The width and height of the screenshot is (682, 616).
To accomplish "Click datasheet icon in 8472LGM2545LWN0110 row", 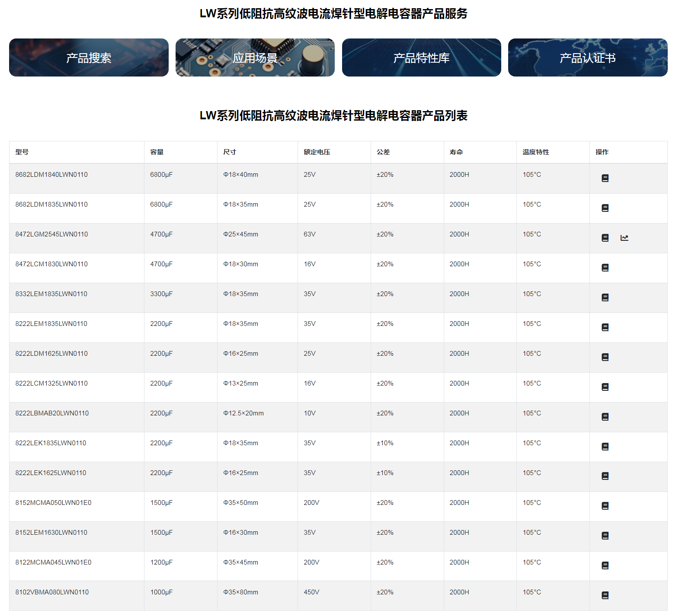I will pos(605,238).
